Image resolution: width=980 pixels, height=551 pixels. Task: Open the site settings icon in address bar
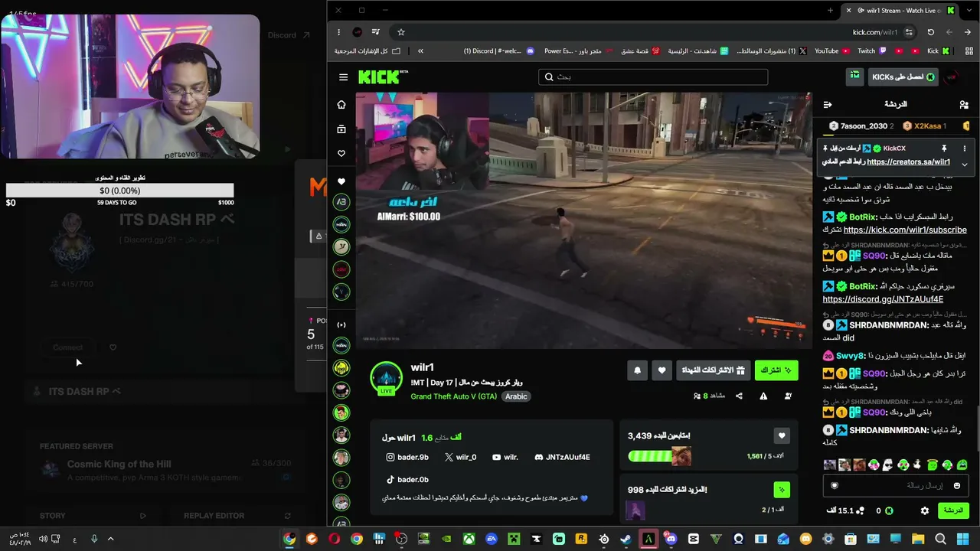click(909, 32)
